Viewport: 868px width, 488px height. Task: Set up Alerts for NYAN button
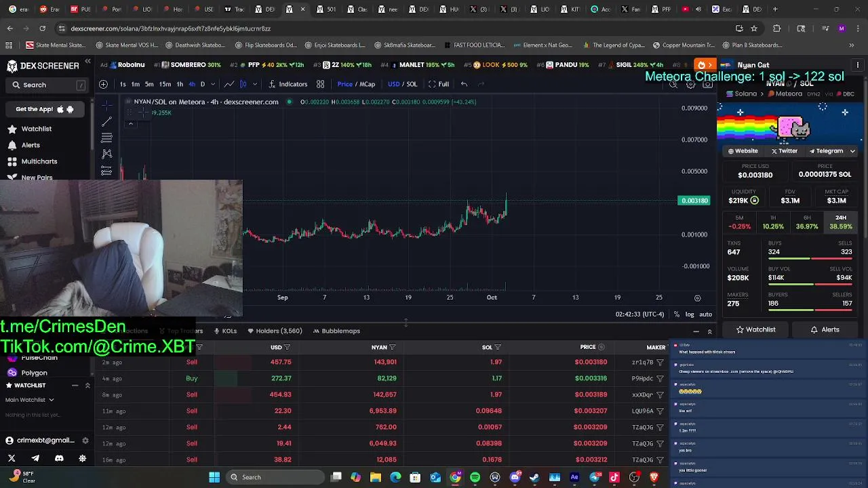pos(825,329)
